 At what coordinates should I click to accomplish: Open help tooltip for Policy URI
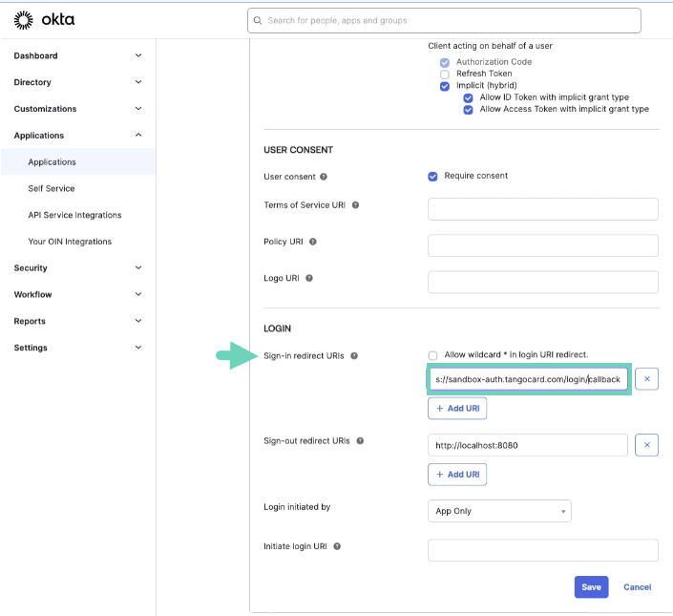[313, 242]
